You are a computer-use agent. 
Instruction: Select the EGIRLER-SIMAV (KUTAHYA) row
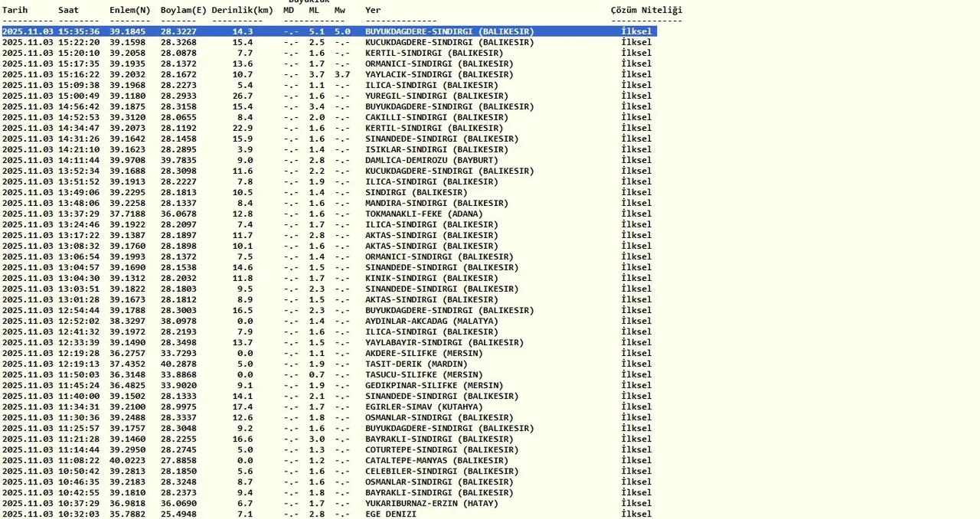click(423, 406)
